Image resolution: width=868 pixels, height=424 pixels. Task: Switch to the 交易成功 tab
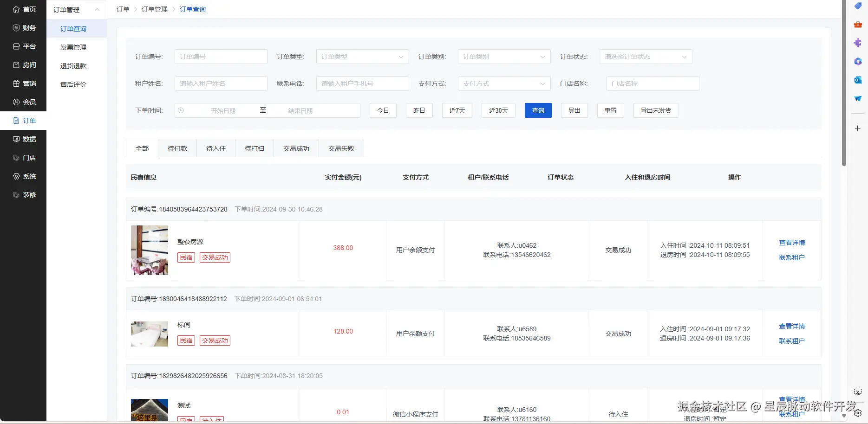point(296,148)
